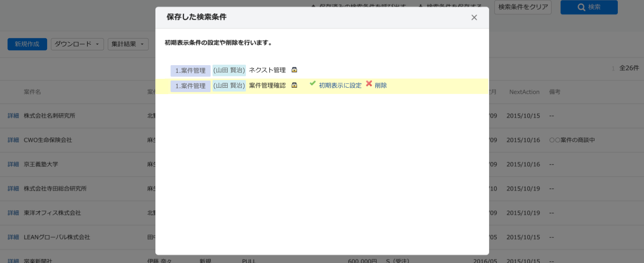Open 詳細 for LEANグローバル株式会社
Image resolution: width=644 pixels, height=263 pixels.
(13, 237)
